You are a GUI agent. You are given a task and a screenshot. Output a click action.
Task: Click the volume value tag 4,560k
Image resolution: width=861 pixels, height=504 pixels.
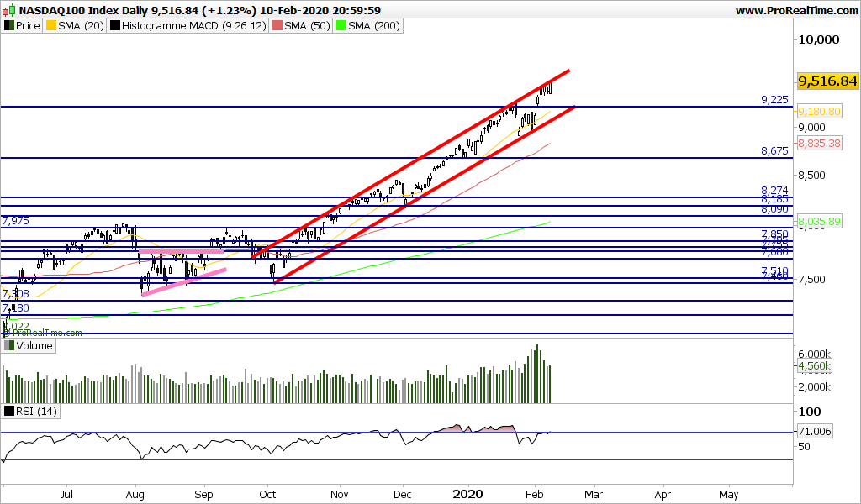tap(814, 365)
